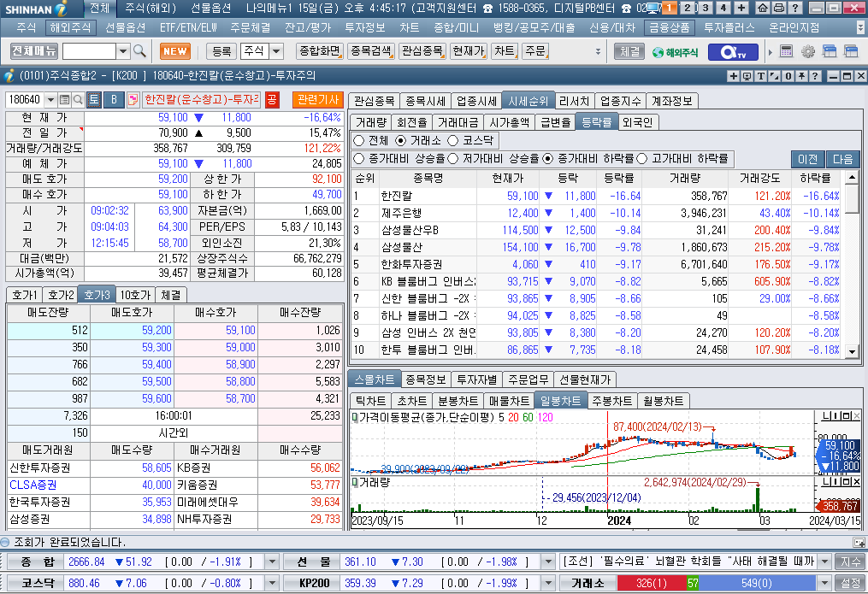Open the 해외주식 menu in main menu bar

click(70, 27)
